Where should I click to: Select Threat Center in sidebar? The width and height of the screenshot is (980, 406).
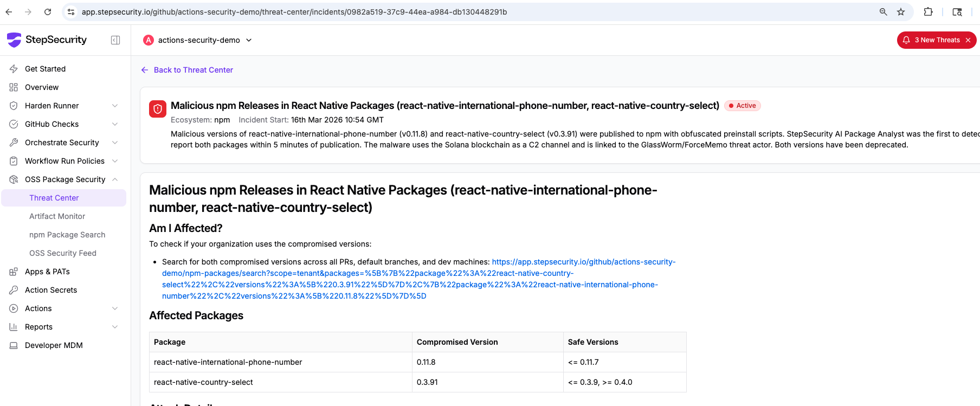pos(64,198)
